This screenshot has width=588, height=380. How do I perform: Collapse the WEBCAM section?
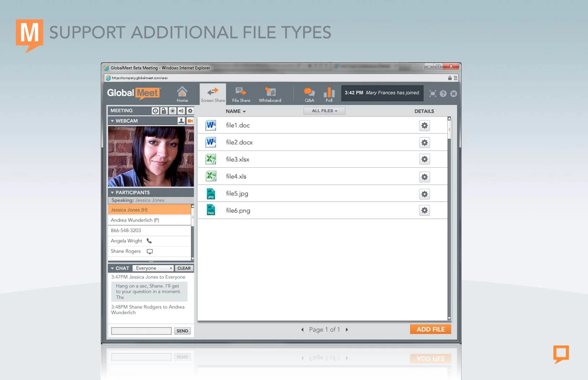pos(112,121)
